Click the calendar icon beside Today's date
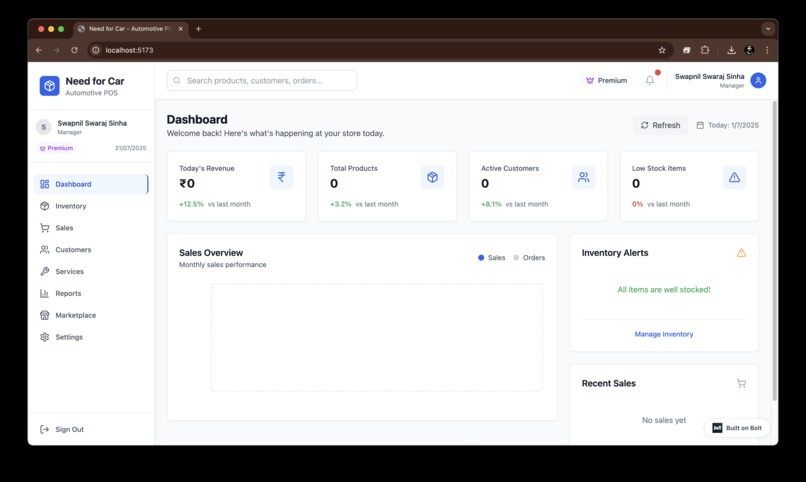 700,125
